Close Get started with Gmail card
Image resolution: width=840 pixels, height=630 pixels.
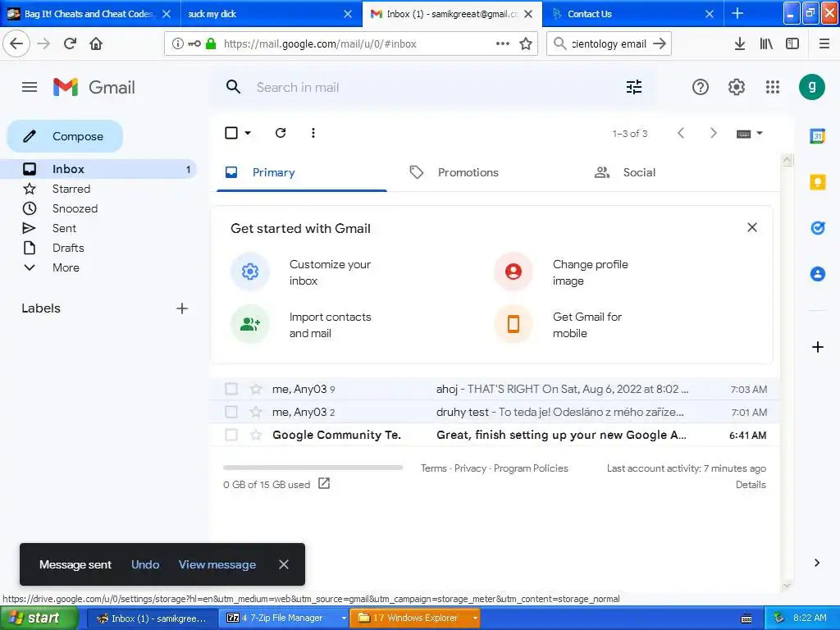[752, 228]
